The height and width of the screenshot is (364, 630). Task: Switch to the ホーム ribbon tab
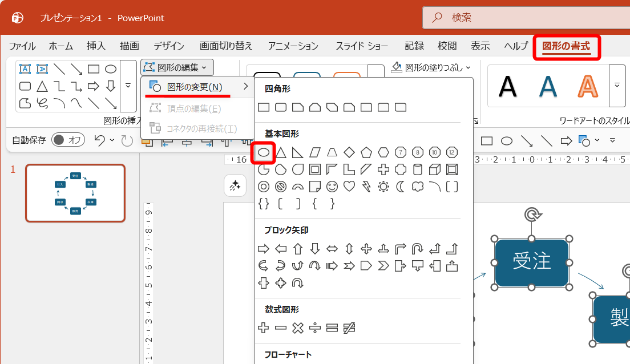coord(60,46)
